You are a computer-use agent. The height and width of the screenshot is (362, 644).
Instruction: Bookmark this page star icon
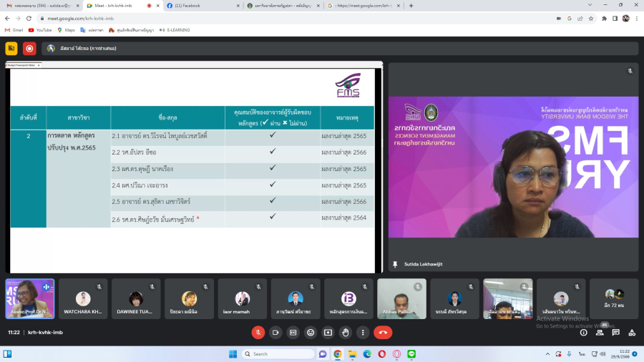pyautogui.click(x=591, y=19)
